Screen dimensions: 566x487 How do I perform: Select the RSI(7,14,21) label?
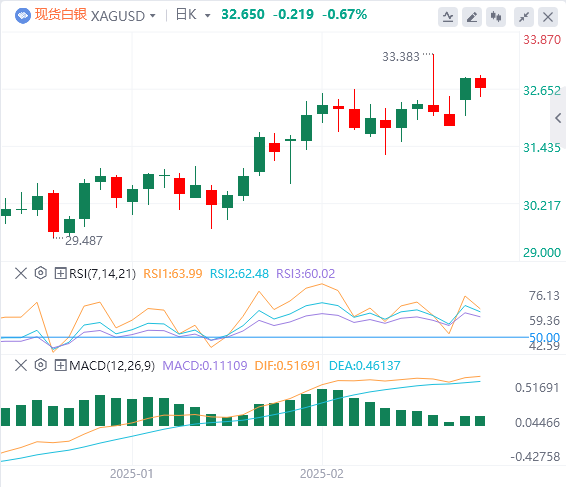(x=103, y=274)
